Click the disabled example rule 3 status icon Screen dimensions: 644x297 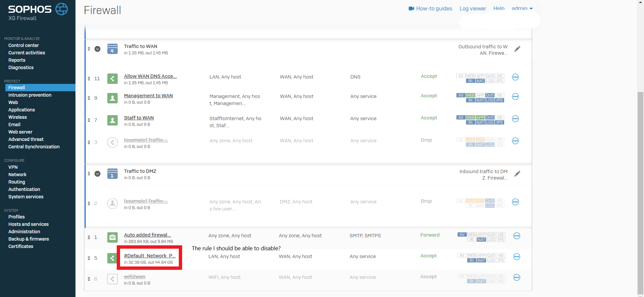(112, 142)
